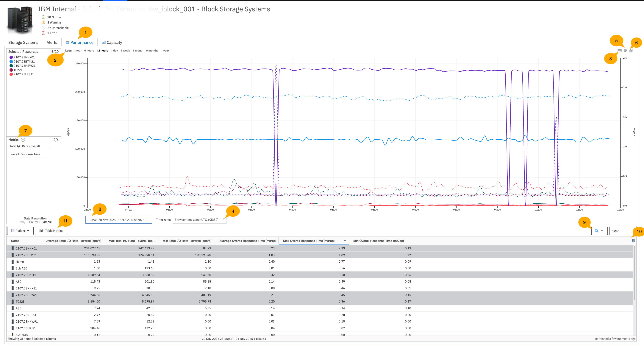Click red swatch for 2107.75LR811 resource
Viewport: 644px width, 346px height.
[x=11, y=74]
